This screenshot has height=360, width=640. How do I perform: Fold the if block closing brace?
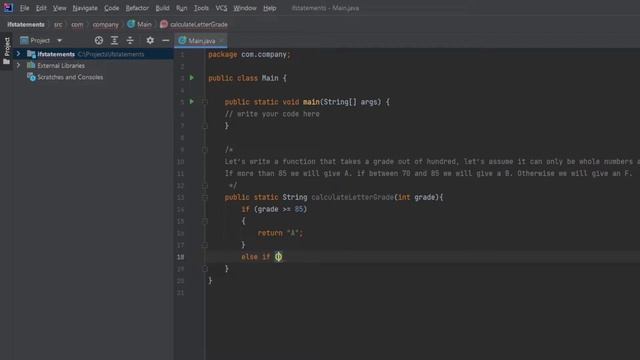click(205, 245)
